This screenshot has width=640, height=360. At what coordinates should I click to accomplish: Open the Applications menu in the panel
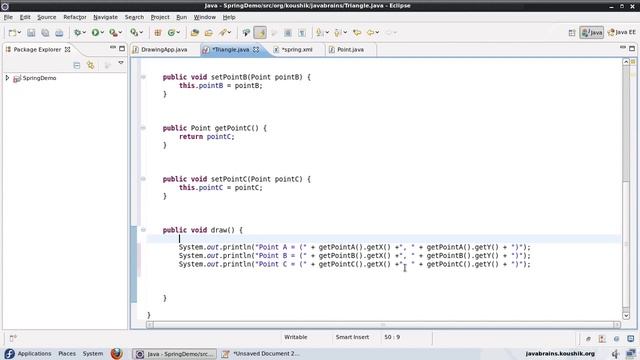coord(34,353)
